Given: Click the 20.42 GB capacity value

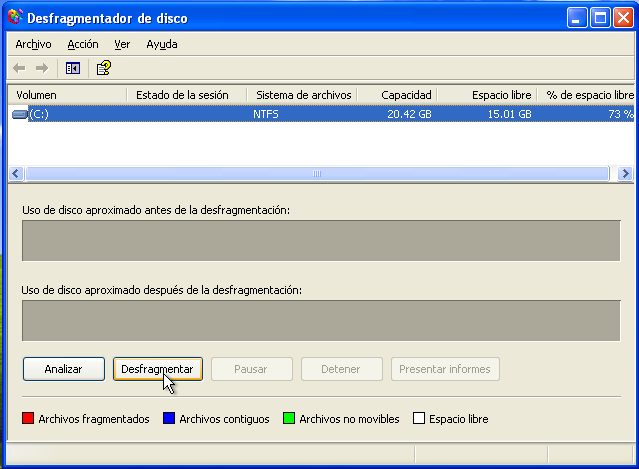Looking at the screenshot, I should [x=409, y=114].
